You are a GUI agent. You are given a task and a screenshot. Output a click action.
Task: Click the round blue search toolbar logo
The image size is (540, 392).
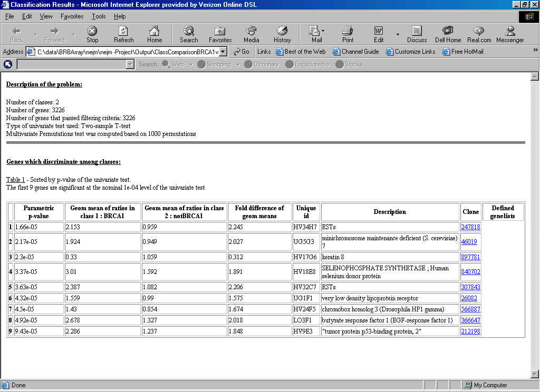(x=7, y=64)
